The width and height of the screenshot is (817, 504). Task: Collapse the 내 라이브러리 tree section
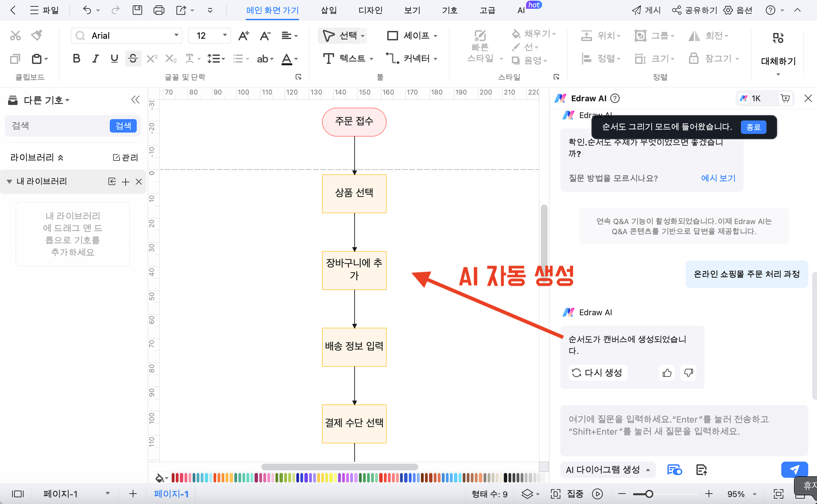(x=9, y=182)
